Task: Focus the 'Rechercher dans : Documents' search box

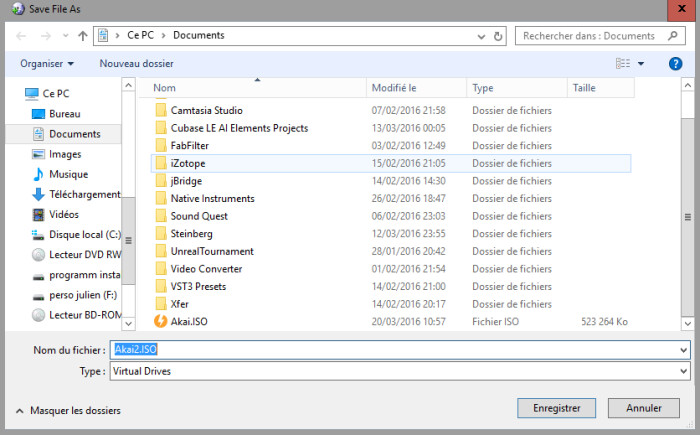Action: click(600, 36)
